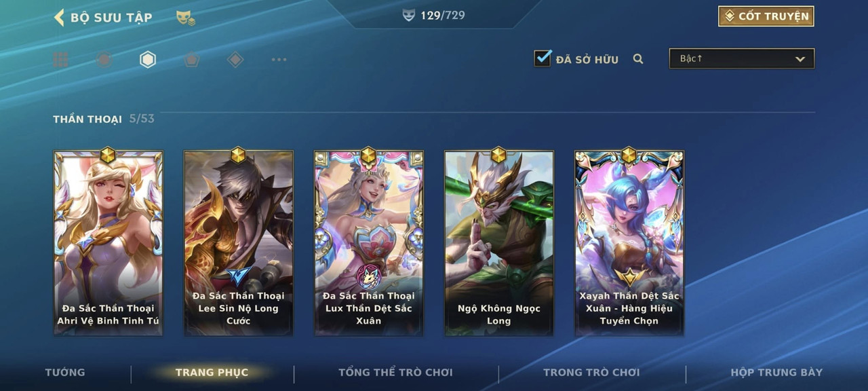Open the Trong Trò Chơi tab

(591, 373)
